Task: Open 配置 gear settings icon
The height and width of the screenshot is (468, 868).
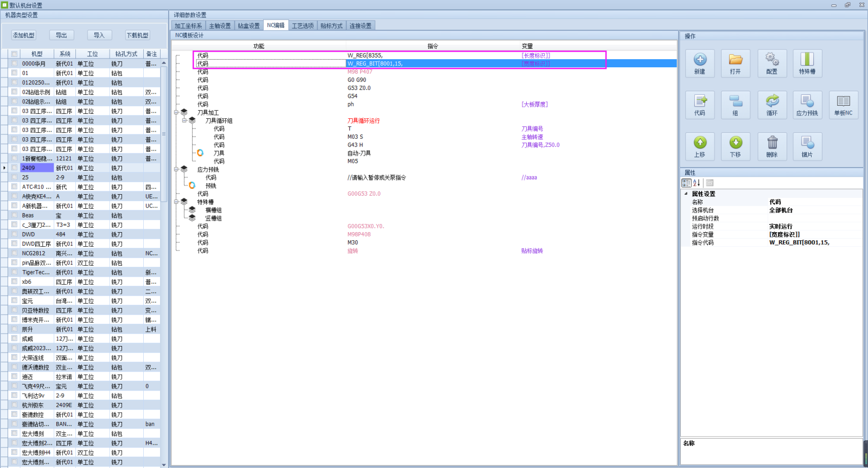Action: pos(772,63)
